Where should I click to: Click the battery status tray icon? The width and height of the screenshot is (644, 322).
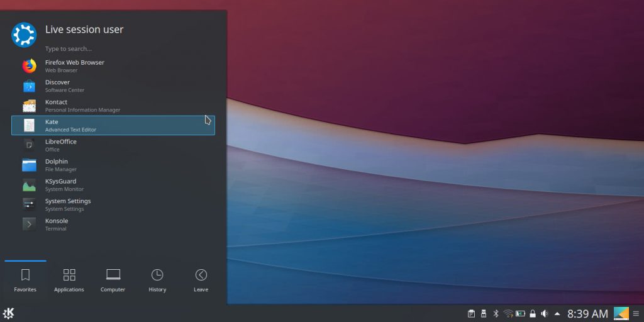pos(520,314)
